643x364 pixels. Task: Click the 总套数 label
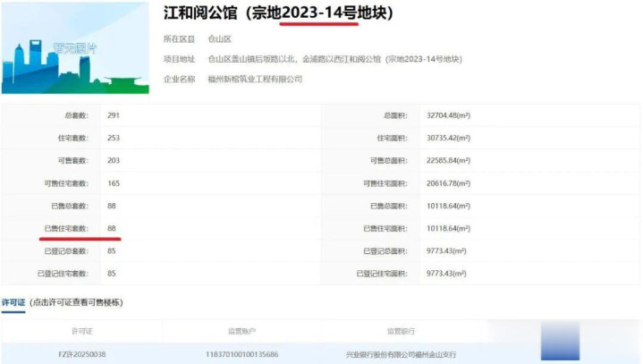coord(77,115)
